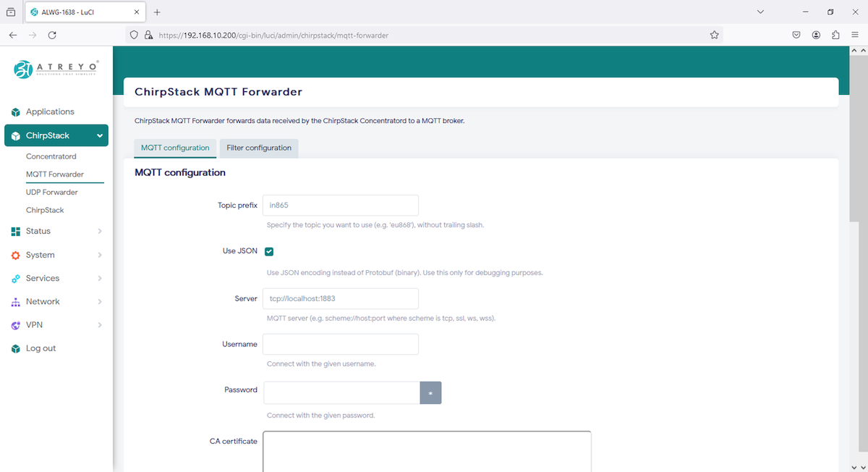Click the Status dashboard icon
The image size is (868, 472).
tap(16, 232)
